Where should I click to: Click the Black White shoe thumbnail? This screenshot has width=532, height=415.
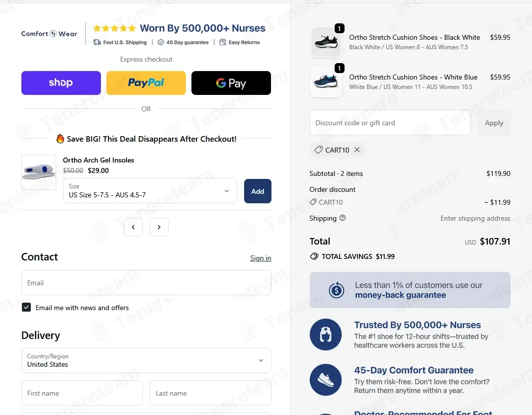coord(326,42)
